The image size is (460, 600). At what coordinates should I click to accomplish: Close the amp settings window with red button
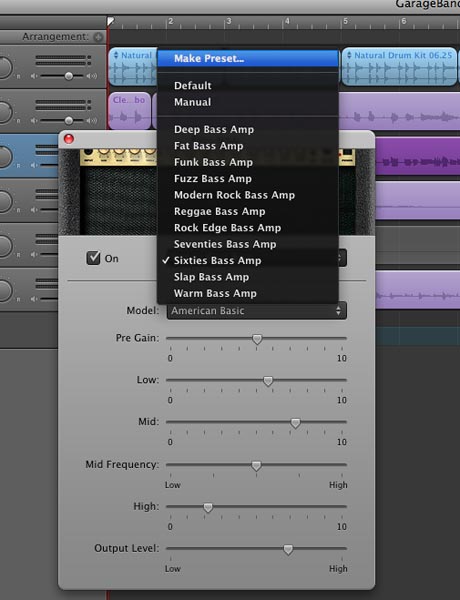point(69,139)
